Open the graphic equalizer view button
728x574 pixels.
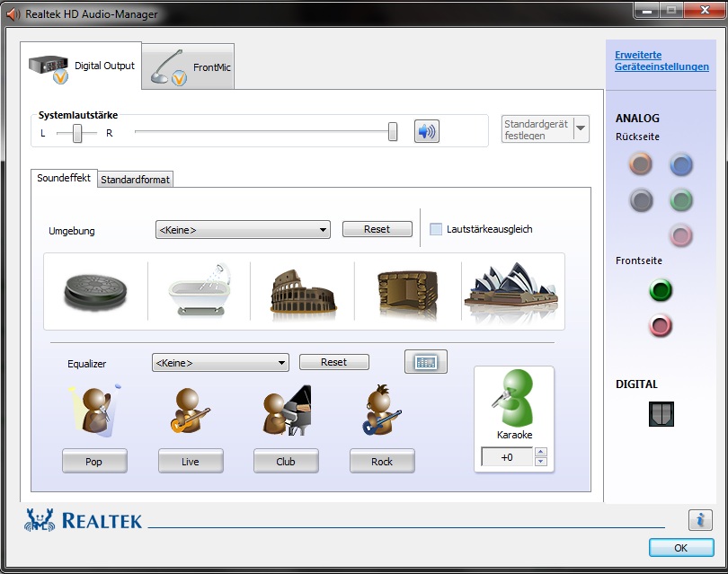point(426,362)
